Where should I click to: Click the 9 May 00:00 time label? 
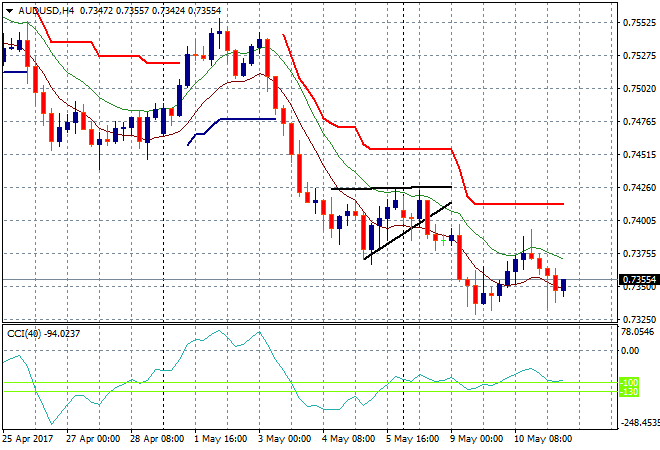[476, 439]
